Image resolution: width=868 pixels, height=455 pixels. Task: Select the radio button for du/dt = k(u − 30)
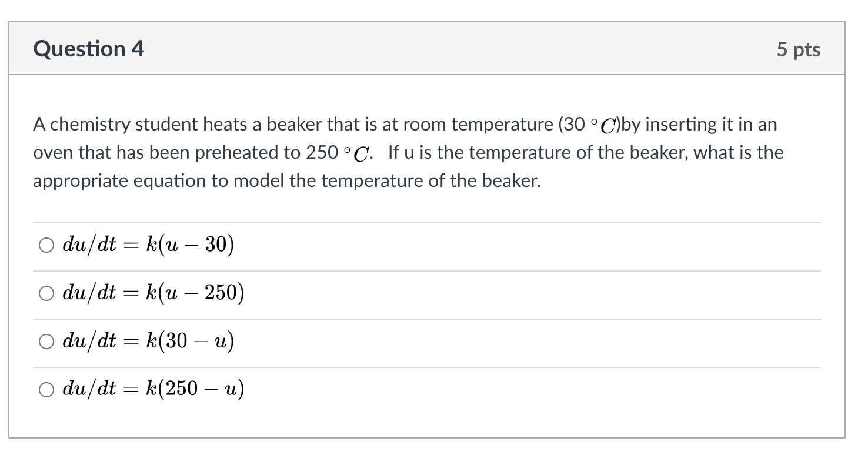46,245
